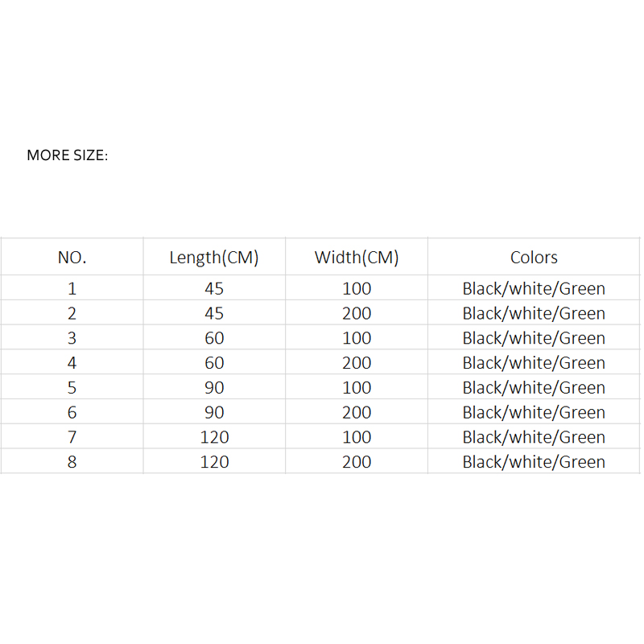644x644 pixels.
Task: Click the MORE SIZE heading text
Action: coord(68,155)
